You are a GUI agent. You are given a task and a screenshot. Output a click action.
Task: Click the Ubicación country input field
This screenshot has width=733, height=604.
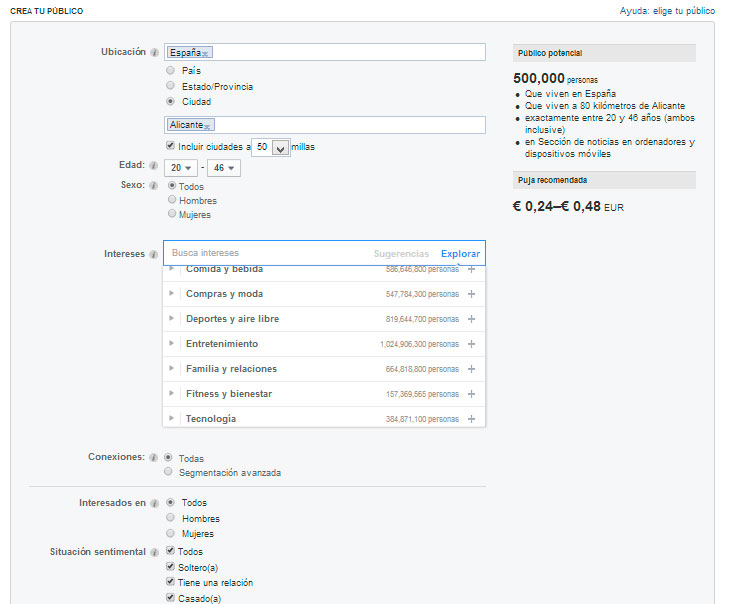(x=325, y=52)
